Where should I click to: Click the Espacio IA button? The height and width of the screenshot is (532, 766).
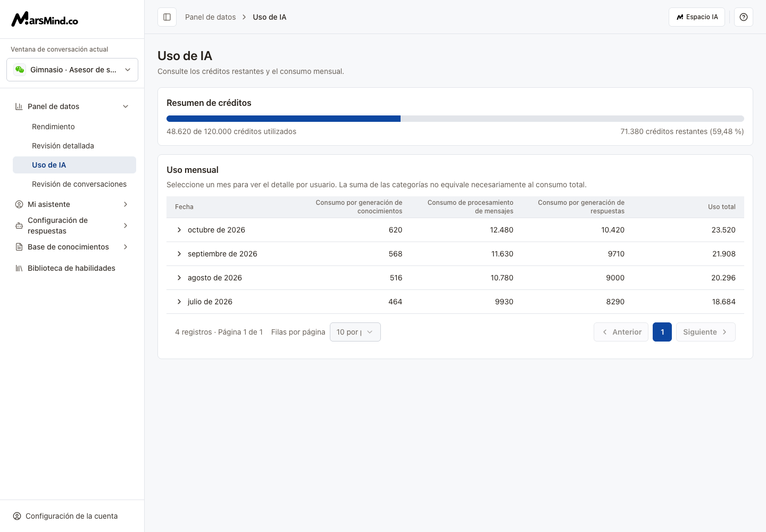click(697, 17)
